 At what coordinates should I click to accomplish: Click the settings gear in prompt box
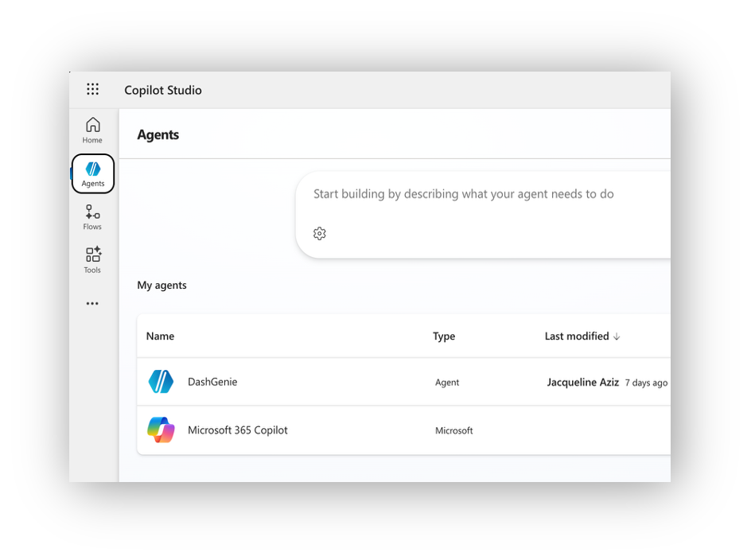(x=320, y=233)
